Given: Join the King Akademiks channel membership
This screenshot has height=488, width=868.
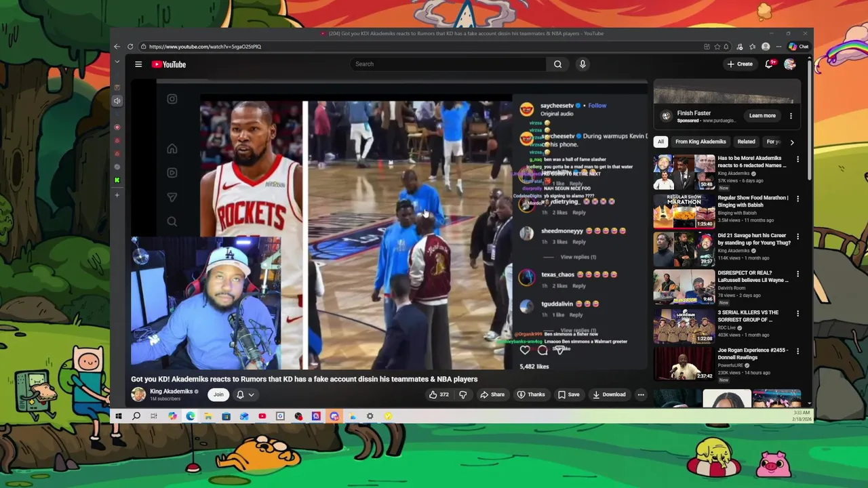Looking at the screenshot, I should pos(218,394).
